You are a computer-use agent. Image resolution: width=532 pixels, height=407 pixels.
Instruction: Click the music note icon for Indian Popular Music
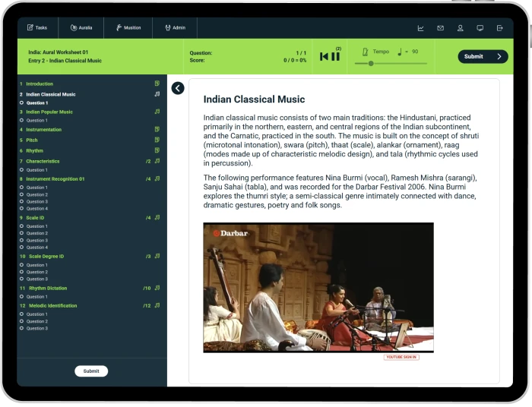pyautogui.click(x=157, y=112)
